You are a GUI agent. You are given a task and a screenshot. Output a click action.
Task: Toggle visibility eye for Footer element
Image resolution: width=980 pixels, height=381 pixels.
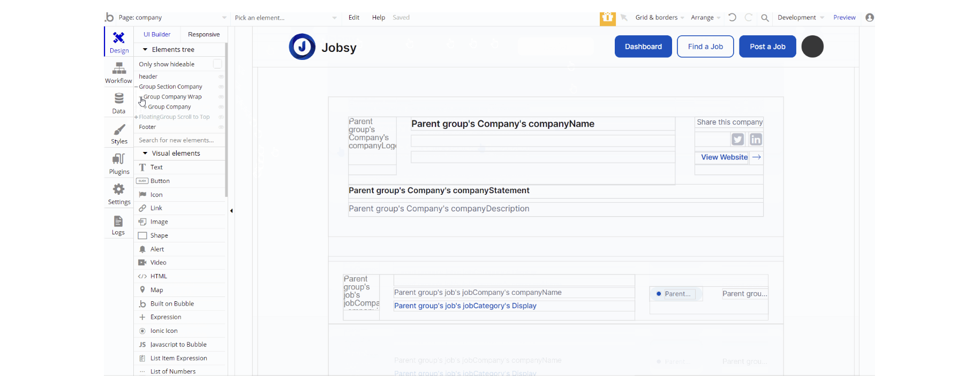(x=221, y=127)
